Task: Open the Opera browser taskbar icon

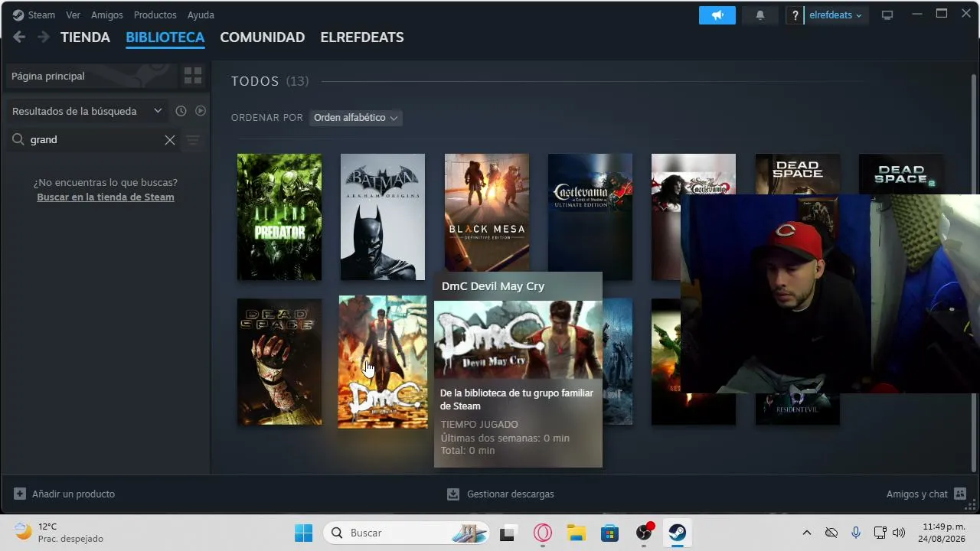Action: pyautogui.click(x=543, y=533)
